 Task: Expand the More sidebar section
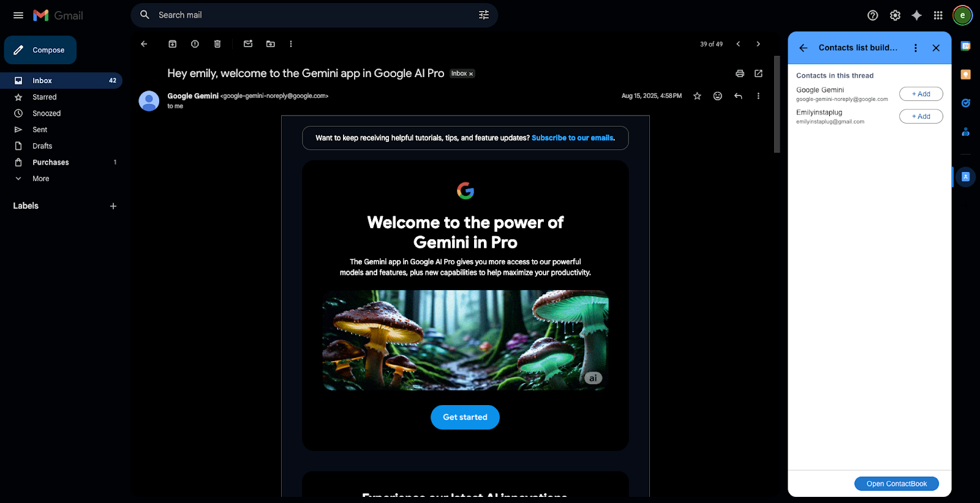point(61,179)
